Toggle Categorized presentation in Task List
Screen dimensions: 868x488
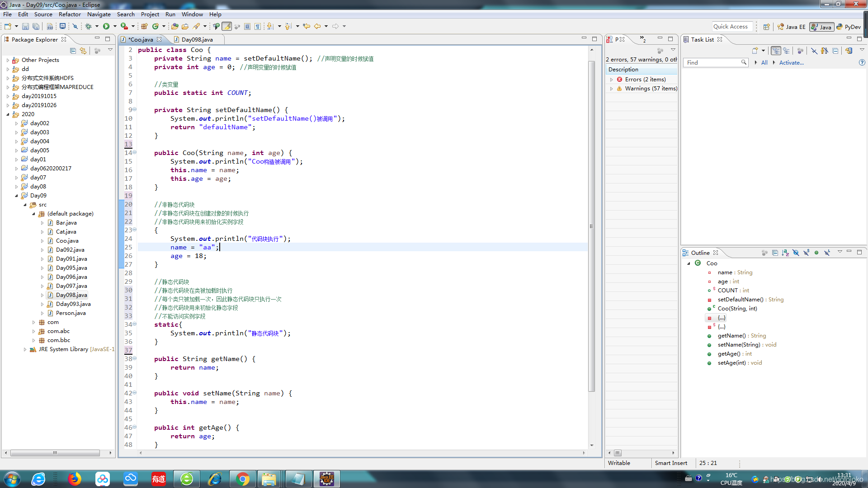pos(776,51)
